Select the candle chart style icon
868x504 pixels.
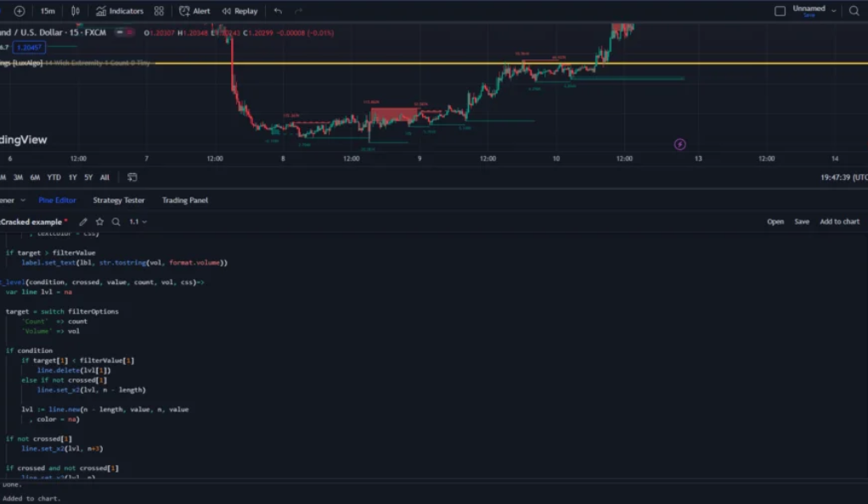(x=75, y=11)
